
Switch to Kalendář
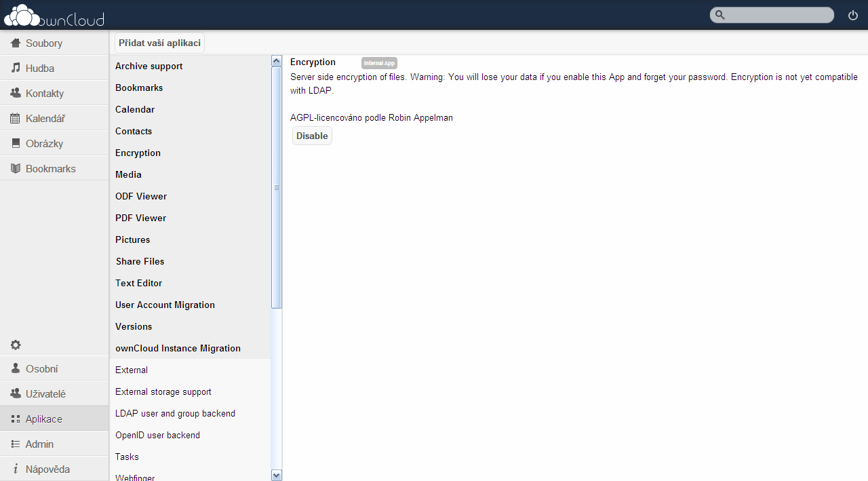click(x=54, y=119)
